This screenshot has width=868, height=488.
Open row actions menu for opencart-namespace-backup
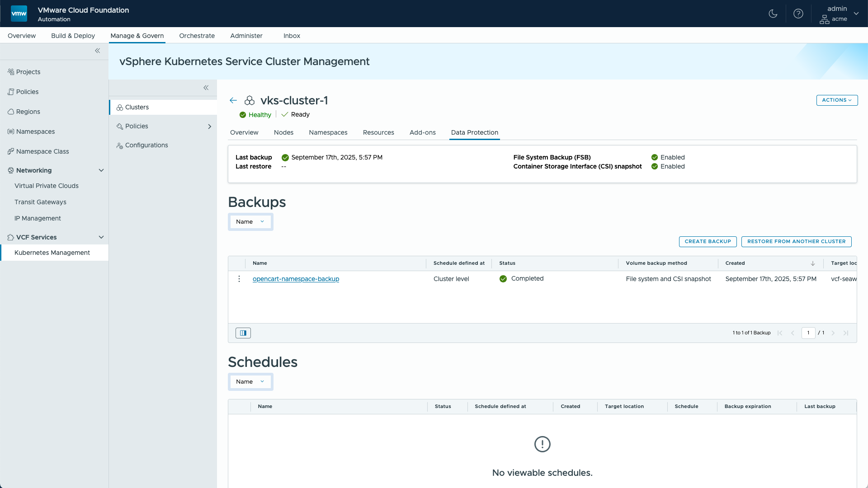(239, 279)
